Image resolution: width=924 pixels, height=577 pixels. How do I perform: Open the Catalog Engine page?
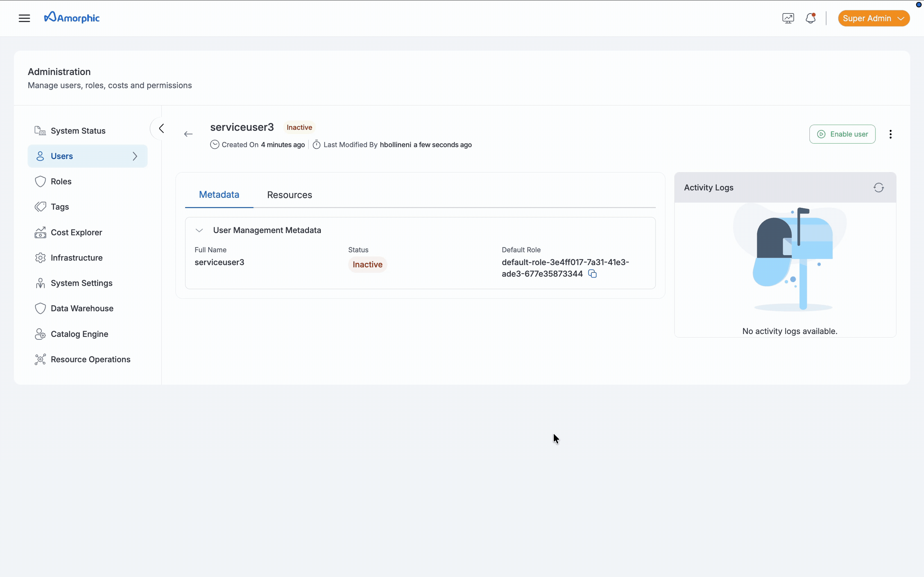click(x=80, y=334)
